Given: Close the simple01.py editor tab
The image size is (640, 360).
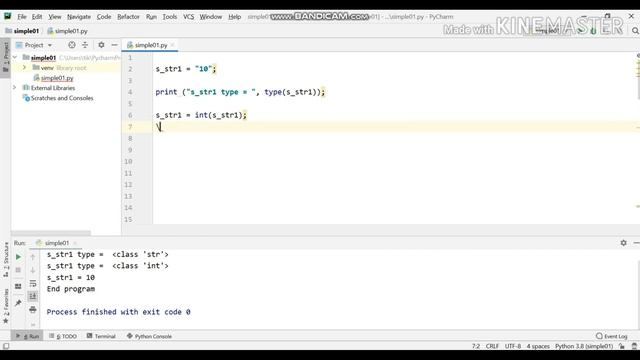Looking at the screenshot, I should click(x=173, y=45).
